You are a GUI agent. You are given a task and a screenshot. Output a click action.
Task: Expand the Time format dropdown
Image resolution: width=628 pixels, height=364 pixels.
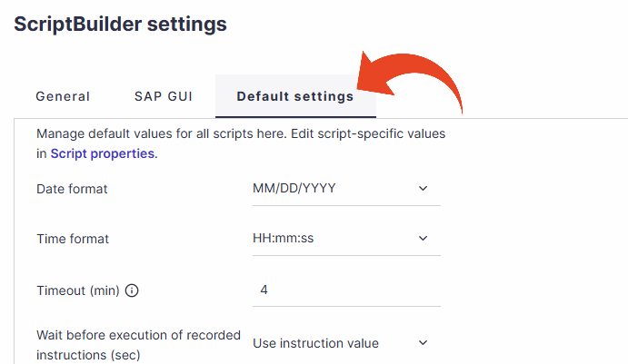[346, 239]
